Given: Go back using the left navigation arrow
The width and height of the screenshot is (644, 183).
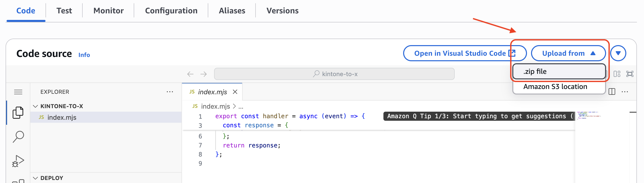Looking at the screenshot, I should 190,74.
